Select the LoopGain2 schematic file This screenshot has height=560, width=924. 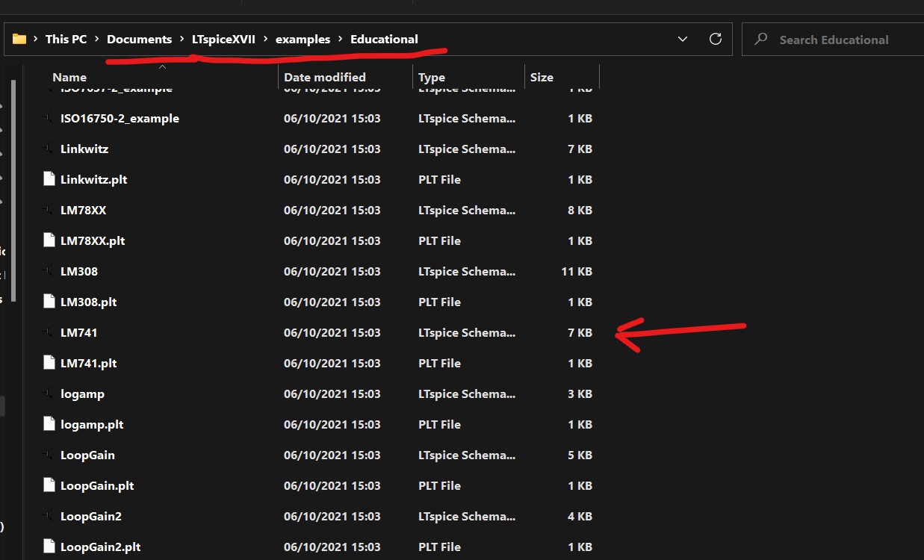pos(91,516)
